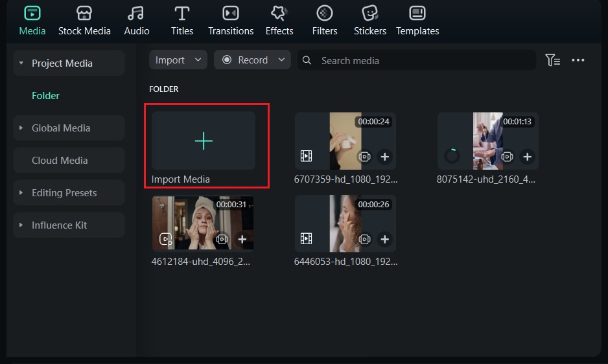This screenshot has width=608, height=364.
Task: Open the Import dropdown
Action: tap(178, 60)
